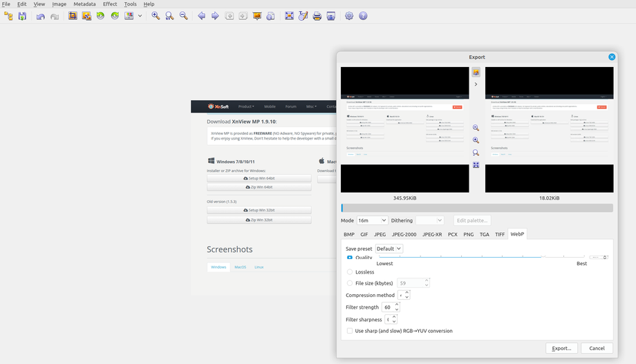Click the Slideshow presentation toolbar icon
Screen dimensions: 636x364
coord(256,16)
